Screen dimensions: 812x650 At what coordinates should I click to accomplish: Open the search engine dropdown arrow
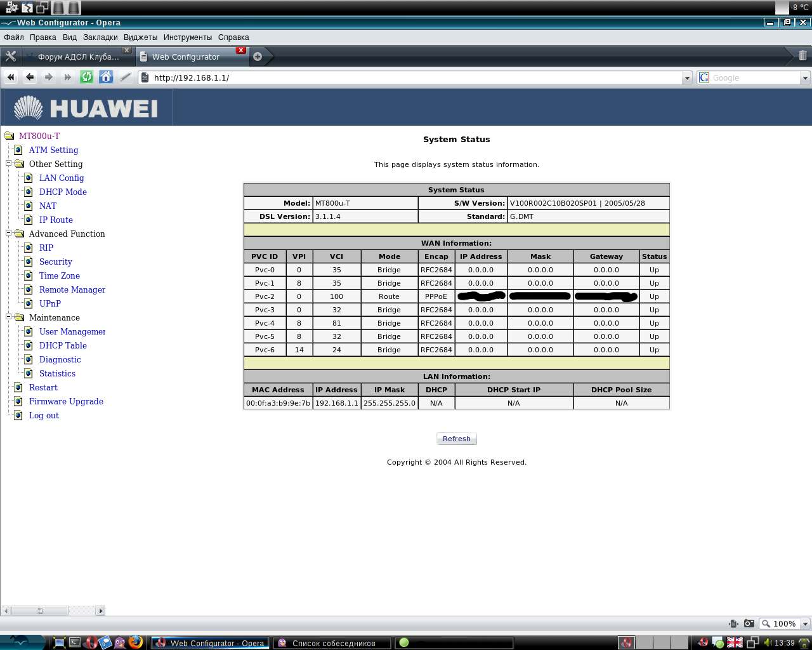805,77
